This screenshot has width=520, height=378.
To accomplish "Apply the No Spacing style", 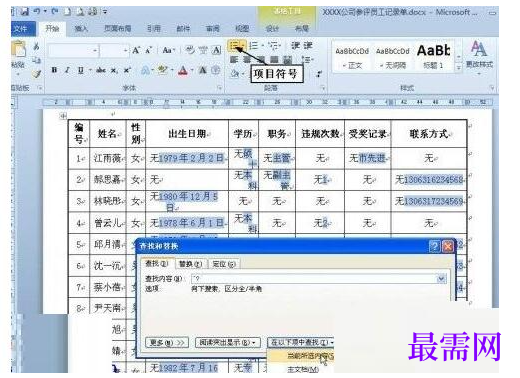I will (x=393, y=58).
